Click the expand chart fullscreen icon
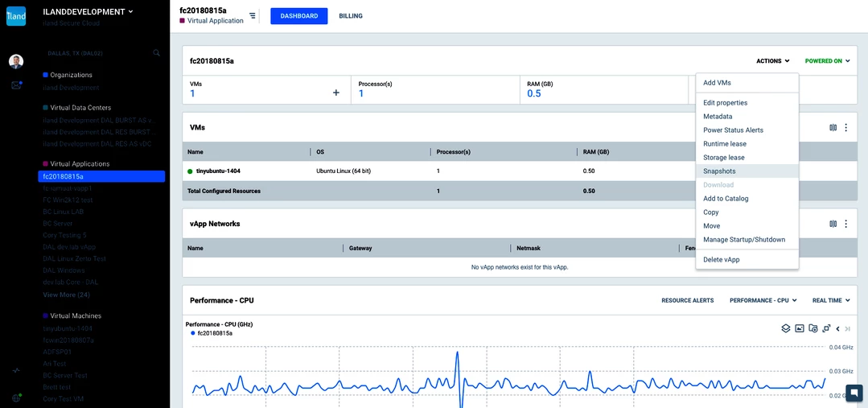The width and height of the screenshot is (868, 408). pos(826,328)
